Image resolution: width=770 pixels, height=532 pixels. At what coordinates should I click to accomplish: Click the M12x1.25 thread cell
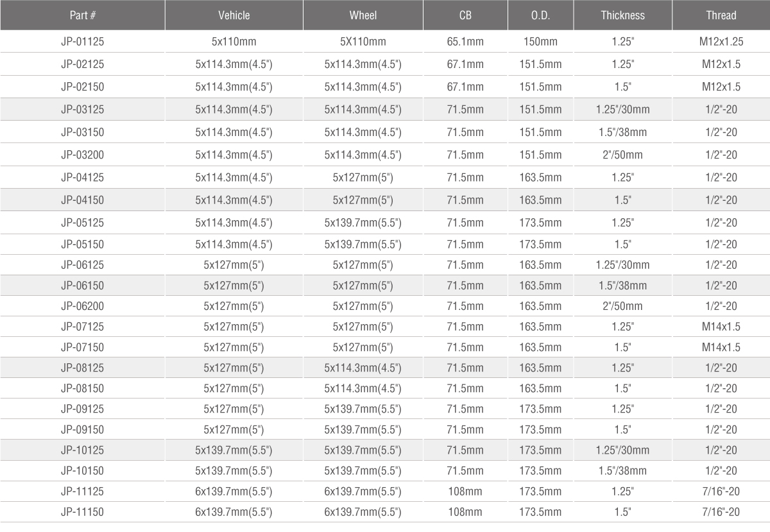coord(721,42)
